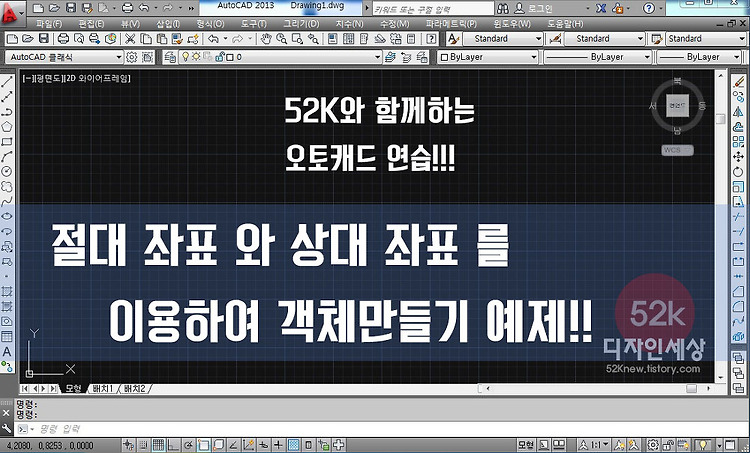This screenshot has height=453, width=750.
Task: Click the Autodesk Exchange X icon
Action: pos(601,8)
